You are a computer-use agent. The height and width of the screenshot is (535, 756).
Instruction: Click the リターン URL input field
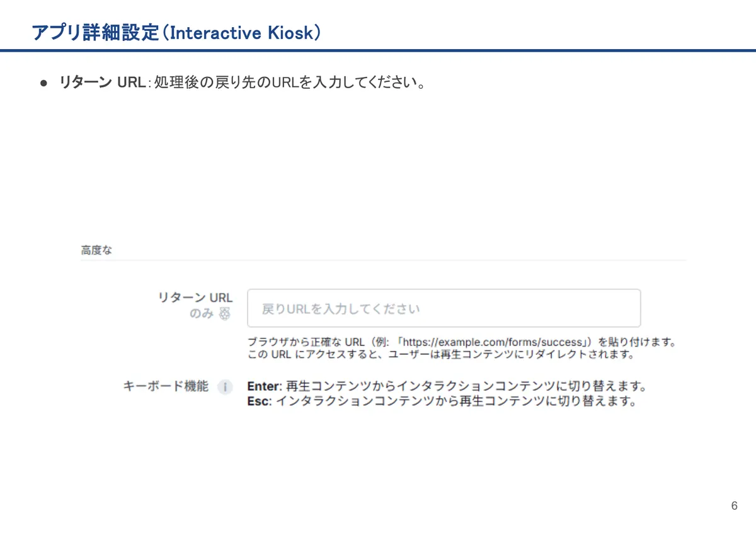coord(444,308)
